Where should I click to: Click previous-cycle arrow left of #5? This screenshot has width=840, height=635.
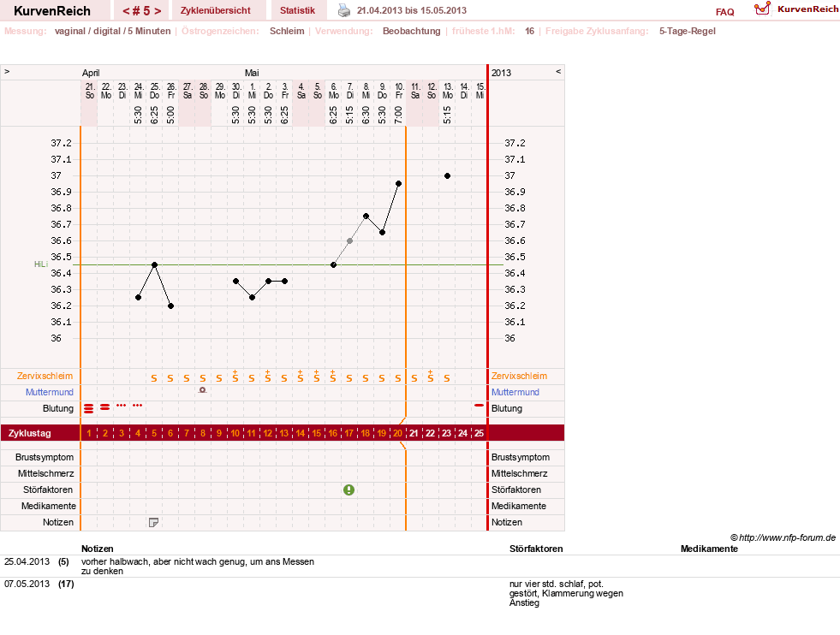126,11
